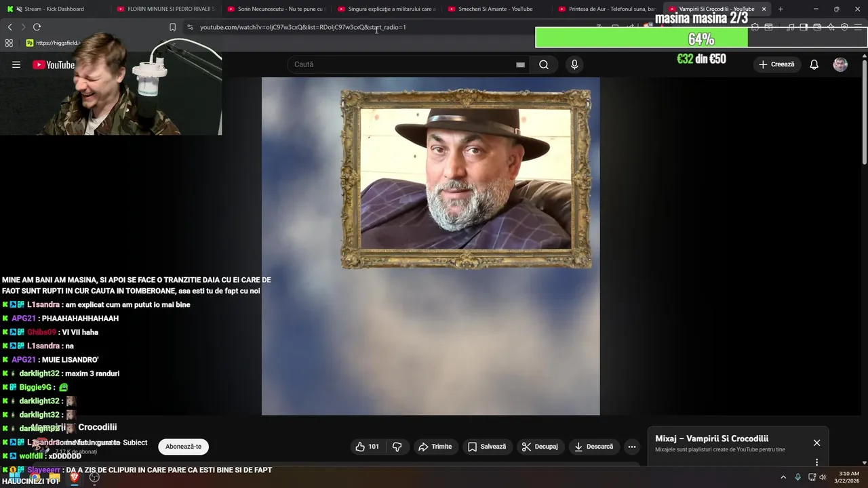
Task: Click the Decupaj clip button
Action: click(x=539, y=447)
